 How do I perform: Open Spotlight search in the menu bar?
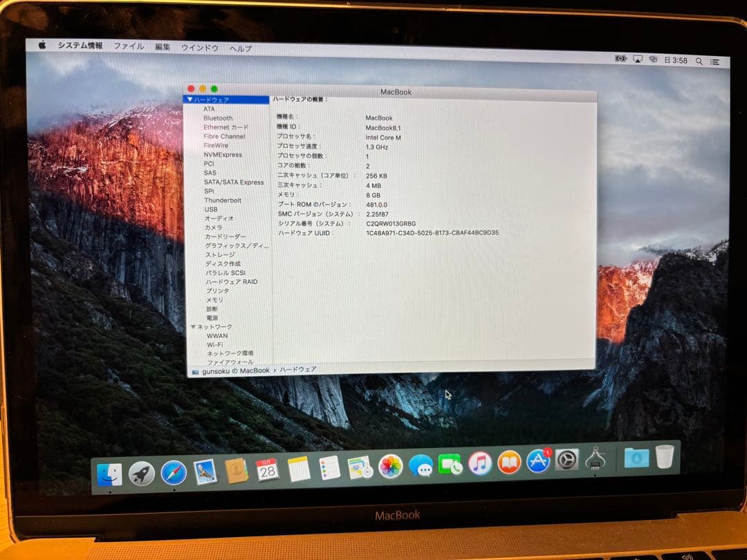coord(699,62)
